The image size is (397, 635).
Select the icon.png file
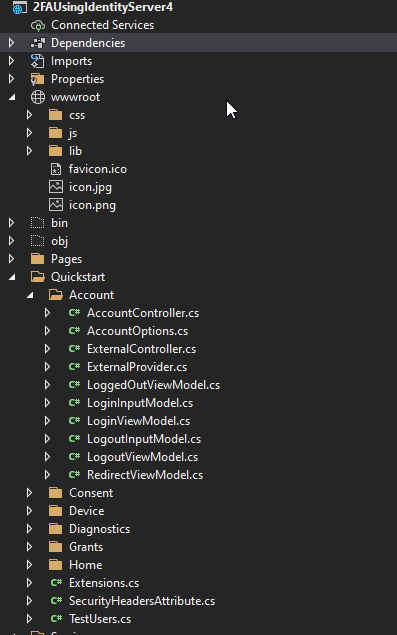click(92, 205)
